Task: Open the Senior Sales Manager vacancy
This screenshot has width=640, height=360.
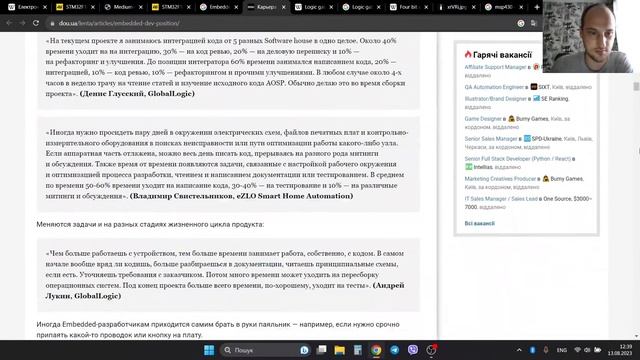Action: 491,139
